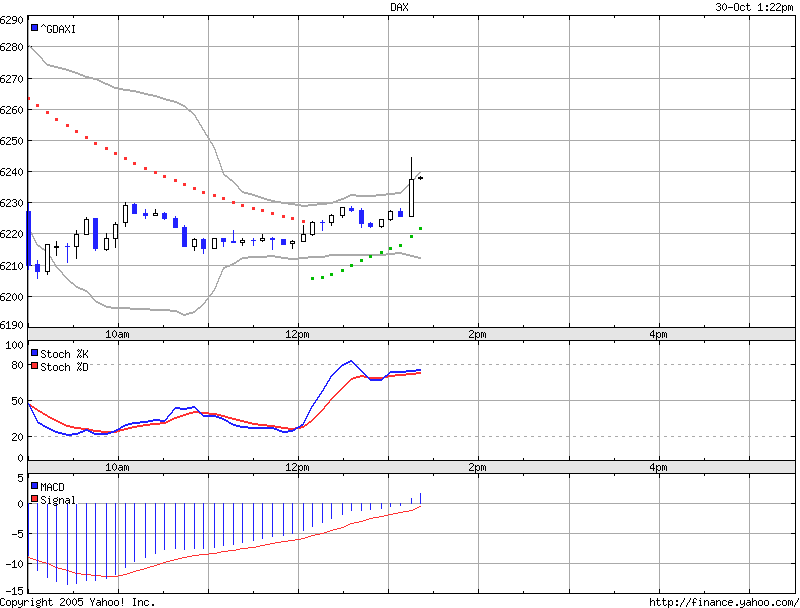Click the MACD legend label
The width and height of the screenshot is (800, 608).
52,487
